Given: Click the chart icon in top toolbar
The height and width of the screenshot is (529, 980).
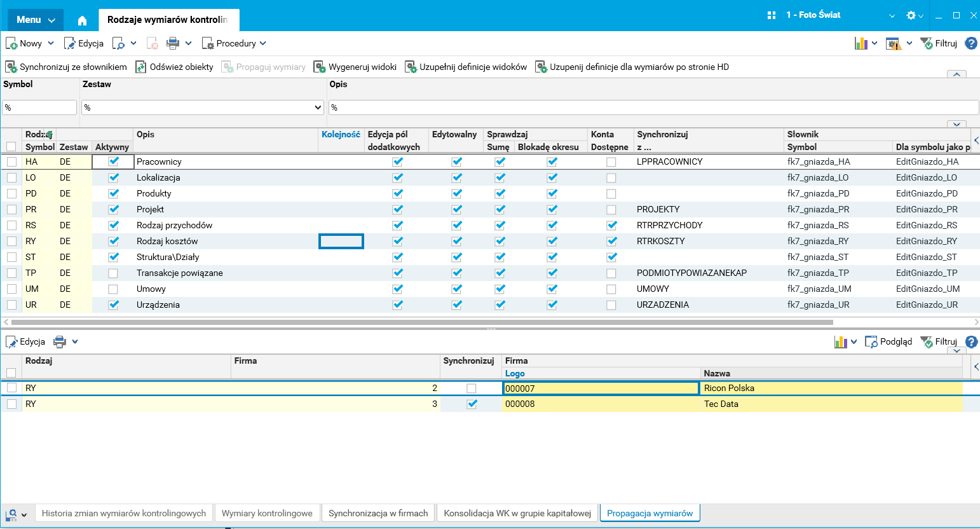Looking at the screenshot, I should pos(861,43).
